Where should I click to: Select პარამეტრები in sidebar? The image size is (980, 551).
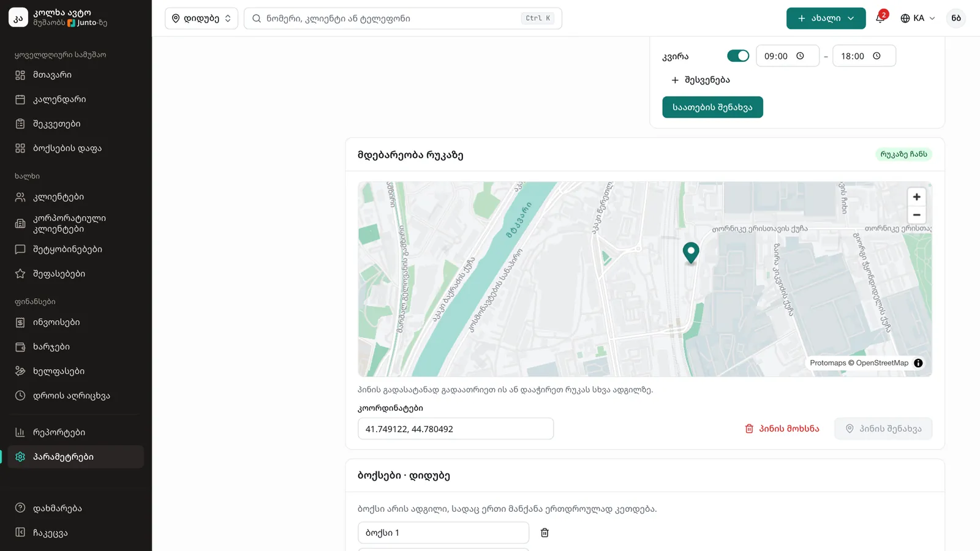[76, 457]
